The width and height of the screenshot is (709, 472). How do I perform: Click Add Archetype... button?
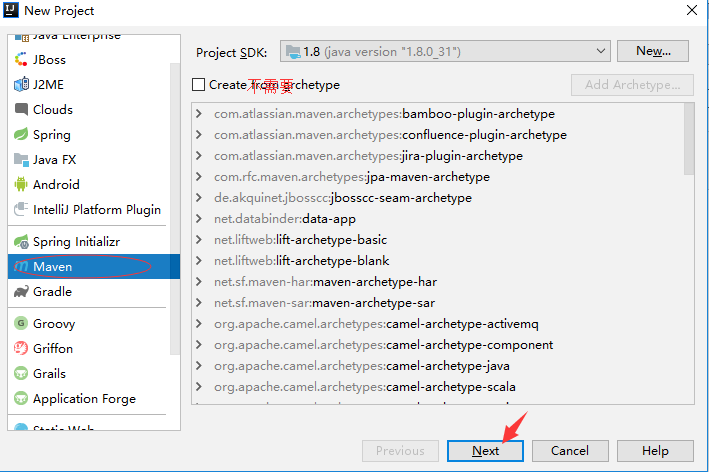coord(632,85)
